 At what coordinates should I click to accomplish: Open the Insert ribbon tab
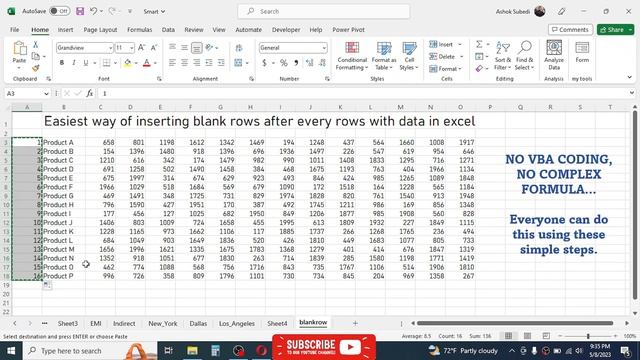(x=65, y=30)
